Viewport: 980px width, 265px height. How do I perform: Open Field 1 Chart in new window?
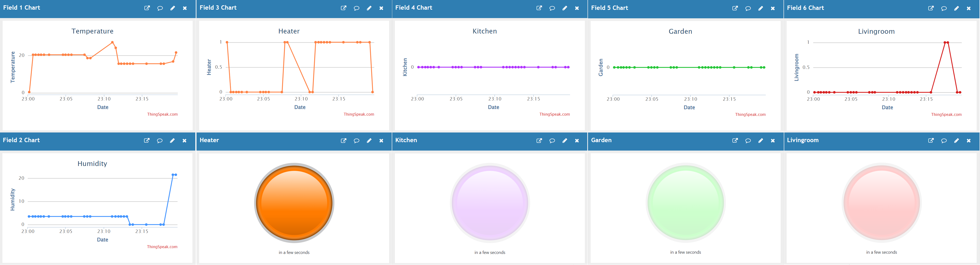click(147, 8)
